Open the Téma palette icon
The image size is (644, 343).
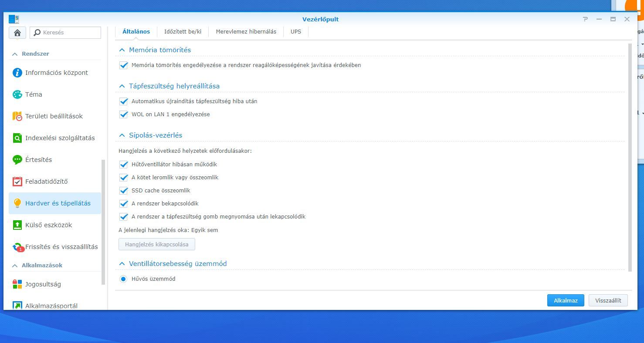(x=17, y=94)
